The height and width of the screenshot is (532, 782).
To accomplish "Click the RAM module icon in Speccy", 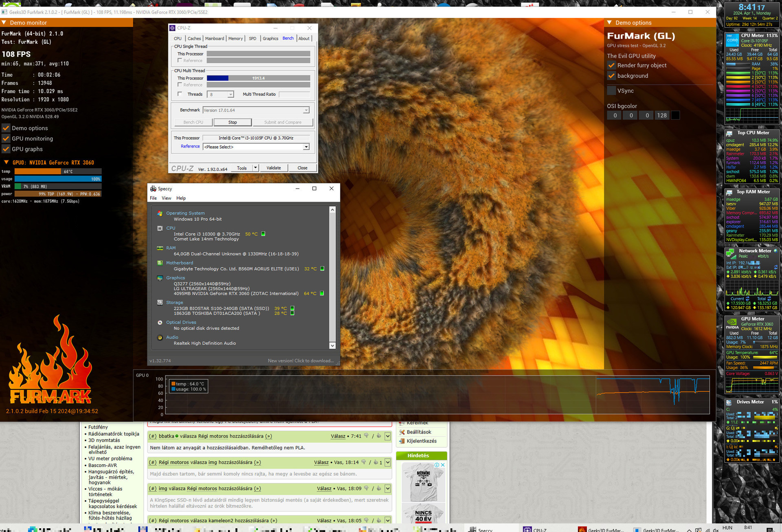I will click(160, 248).
